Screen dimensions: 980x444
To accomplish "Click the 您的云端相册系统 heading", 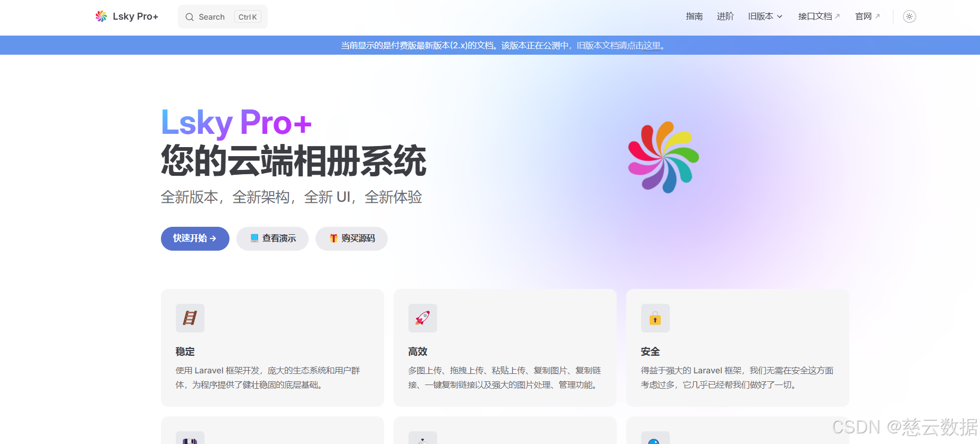I will 294,160.
